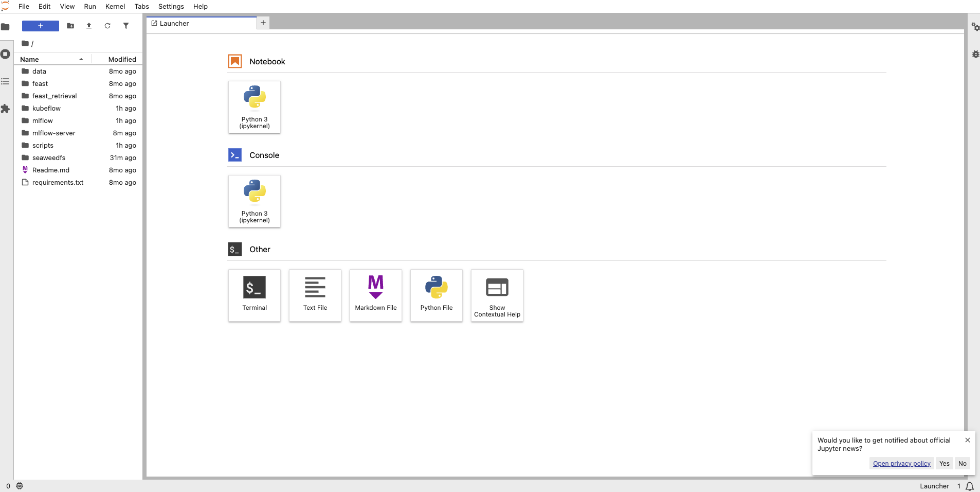
Task: Open Table of Contents sidebar icon
Action: (x=5, y=81)
